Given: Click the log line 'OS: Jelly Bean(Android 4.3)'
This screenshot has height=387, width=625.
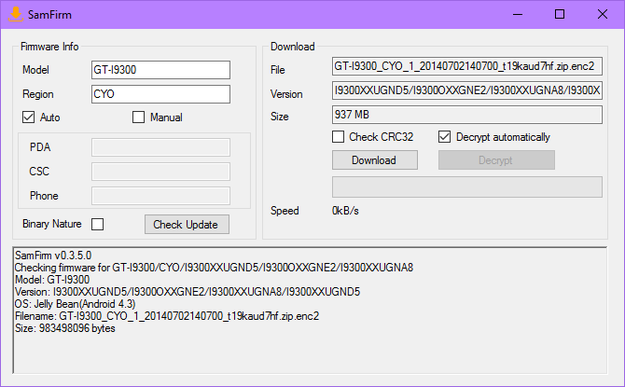Looking at the screenshot, I should coord(75,304).
